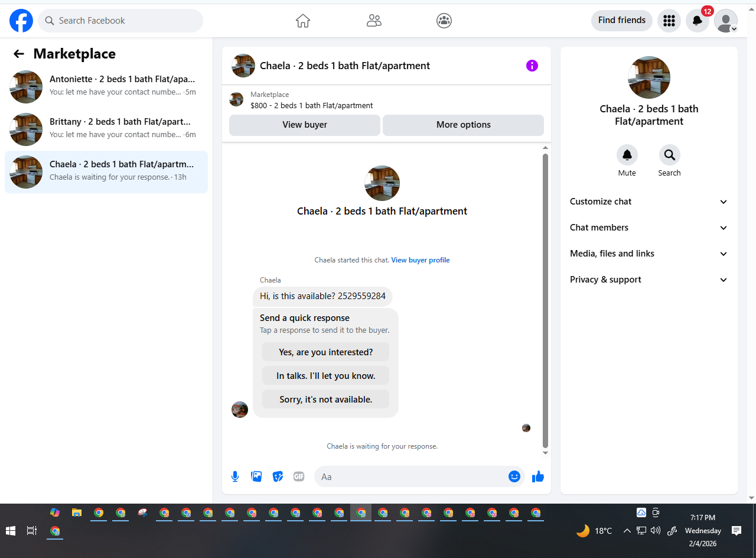The width and height of the screenshot is (756, 558).
Task: Expand the Chat members section
Action: pos(649,228)
